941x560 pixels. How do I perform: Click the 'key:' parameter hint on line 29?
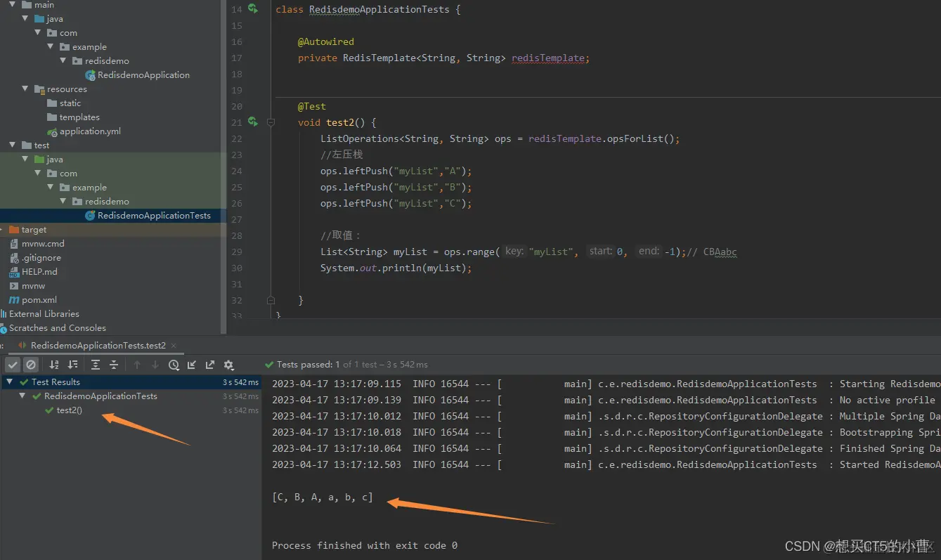coord(514,252)
